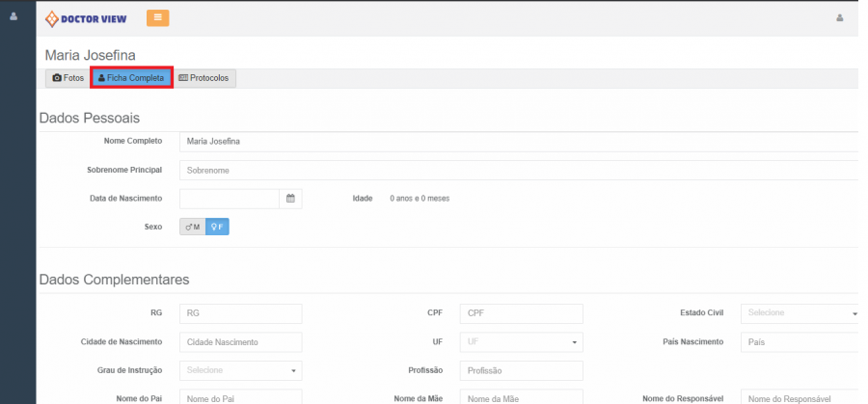Focus the CPF input field
This screenshot has height=404, width=868.
(521, 313)
